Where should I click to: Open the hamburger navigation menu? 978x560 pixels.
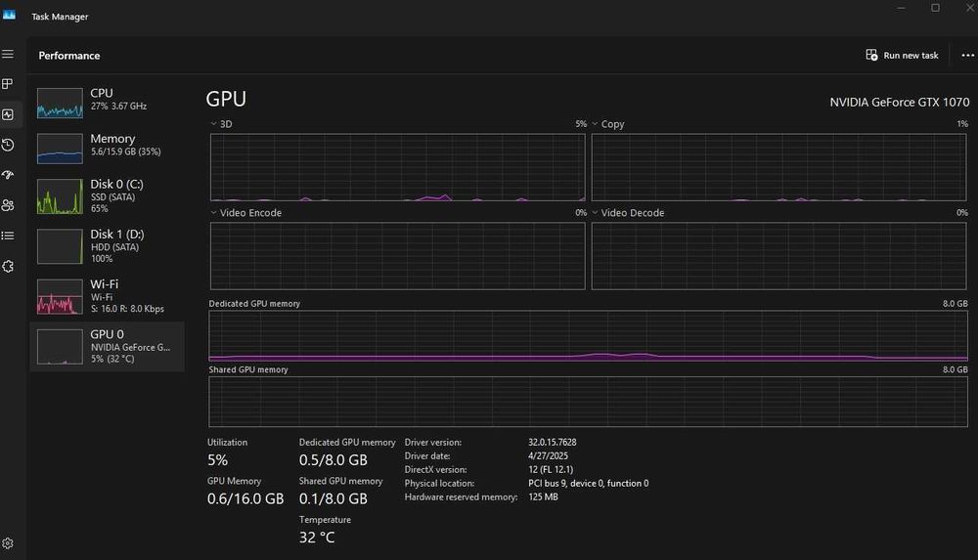pyautogui.click(x=8, y=55)
